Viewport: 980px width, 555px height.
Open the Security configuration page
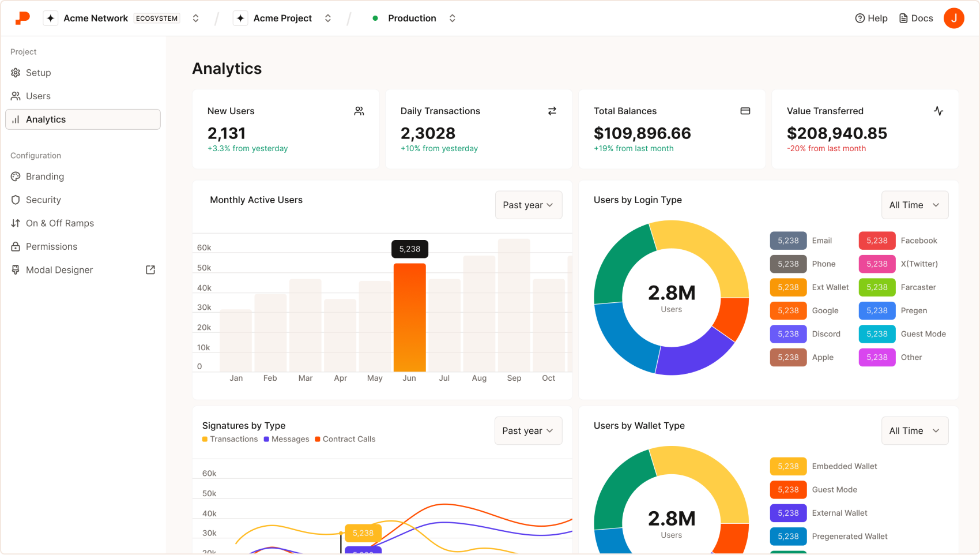tap(83, 200)
